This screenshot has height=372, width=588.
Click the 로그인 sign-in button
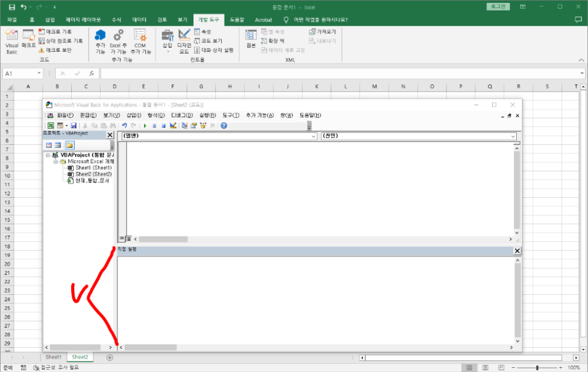click(498, 6)
